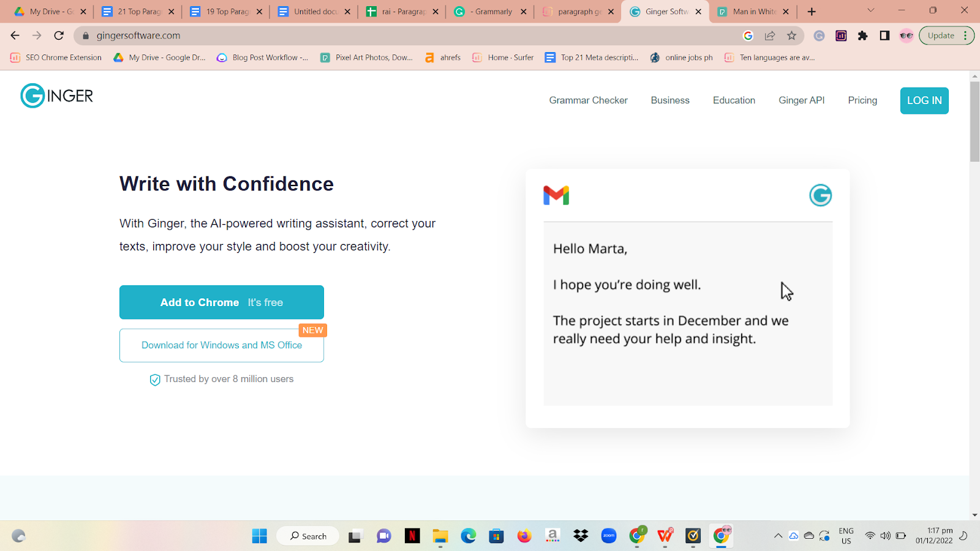Viewport: 980px width, 551px height.
Task: Open the Chat app on the taskbar
Action: tap(384, 536)
